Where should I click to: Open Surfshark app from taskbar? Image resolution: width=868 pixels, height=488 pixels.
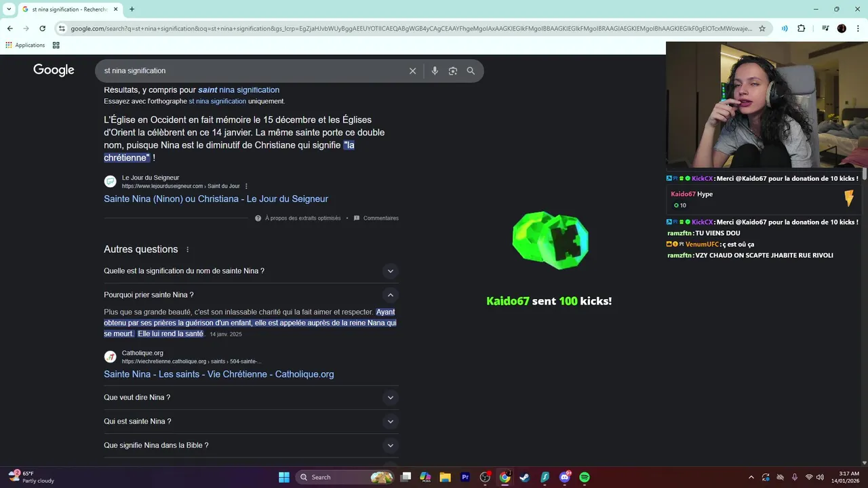point(545,477)
